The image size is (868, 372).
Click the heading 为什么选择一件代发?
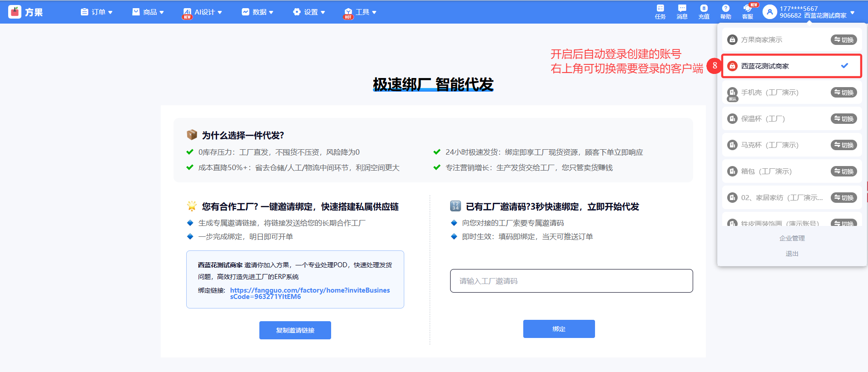pyautogui.click(x=243, y=135)
